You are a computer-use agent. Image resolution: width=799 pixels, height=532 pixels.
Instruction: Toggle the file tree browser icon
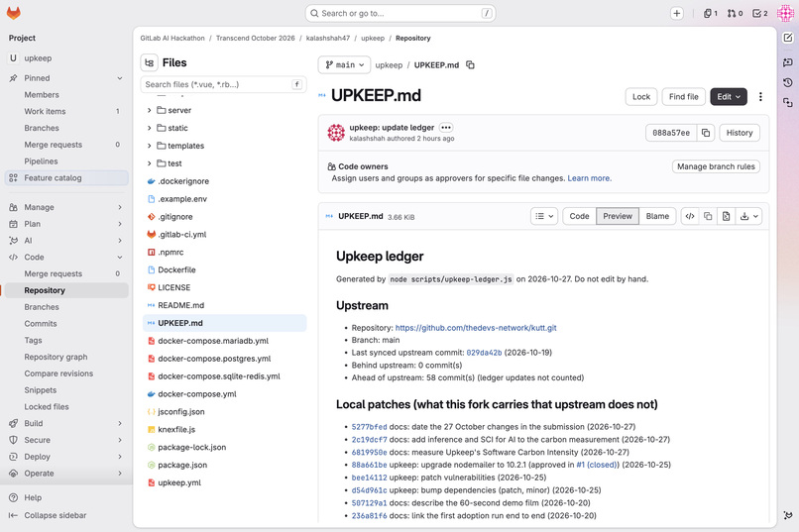point(150,62)
